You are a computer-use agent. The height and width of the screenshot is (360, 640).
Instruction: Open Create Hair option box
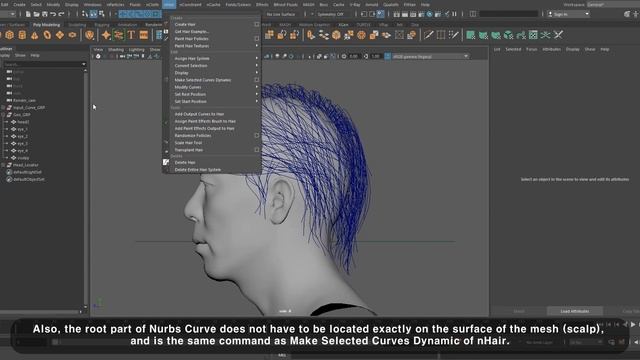[257, 24]
